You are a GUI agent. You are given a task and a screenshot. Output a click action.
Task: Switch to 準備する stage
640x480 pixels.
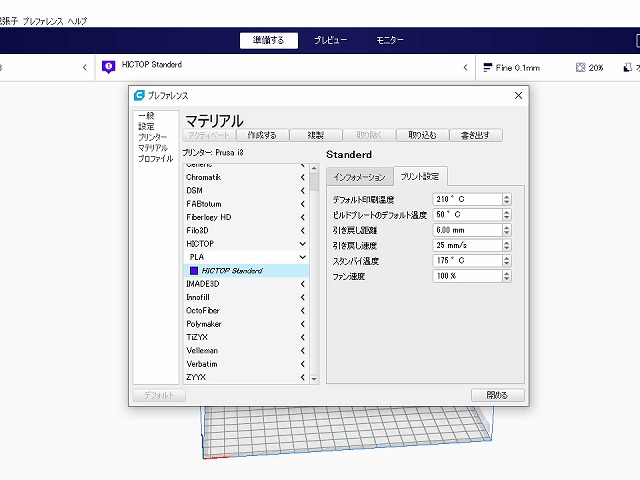pyautogui.click(x=269, y=40)
